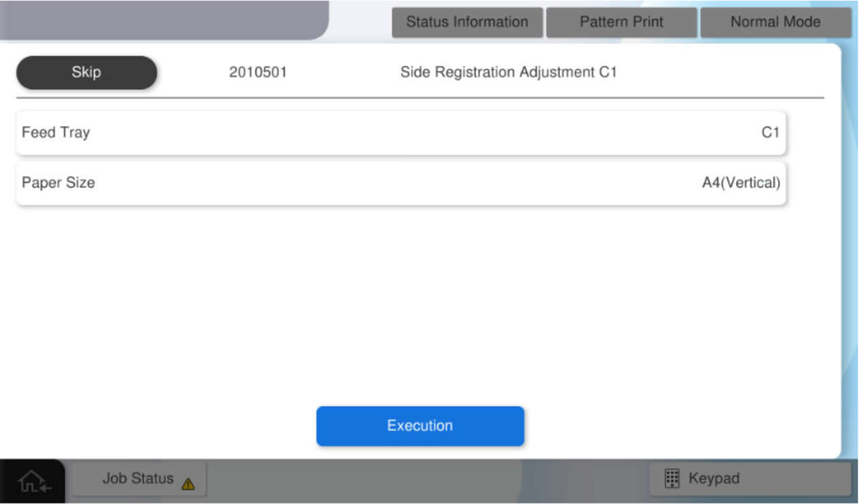The width and height of the screenshot is (859, 504).
Task: Click the C1 feed tray value
Action: [x=770, y=133]
